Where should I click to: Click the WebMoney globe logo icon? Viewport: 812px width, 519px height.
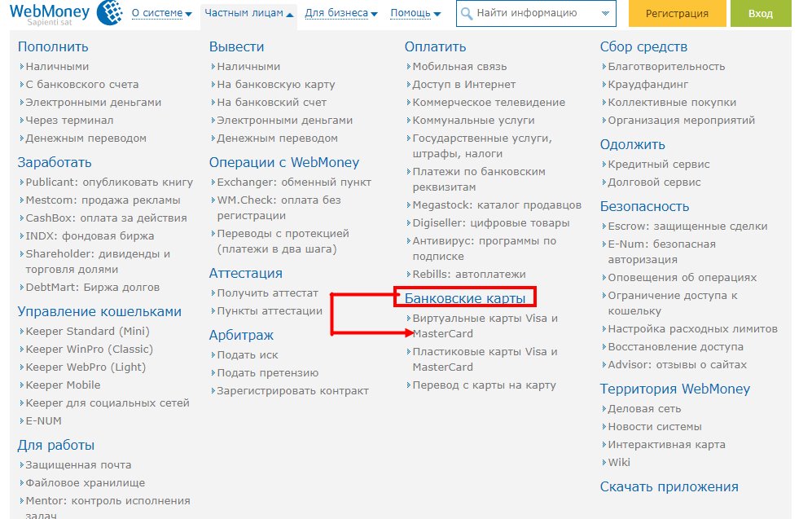pyautogui.click(x=110, y=12)
